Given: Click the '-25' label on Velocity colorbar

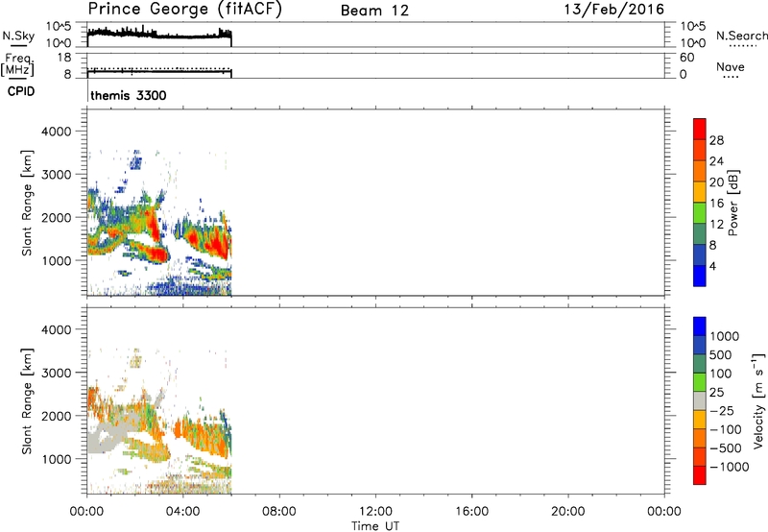Looking at the screenshot, I should click(x=721, y=411).
